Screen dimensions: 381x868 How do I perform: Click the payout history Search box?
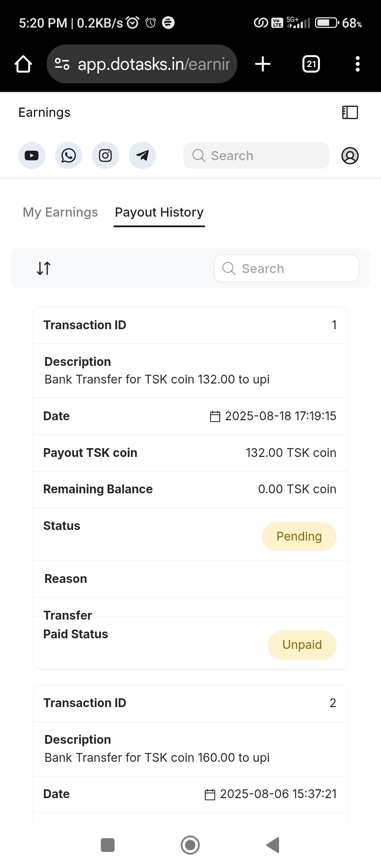(286, 269)
